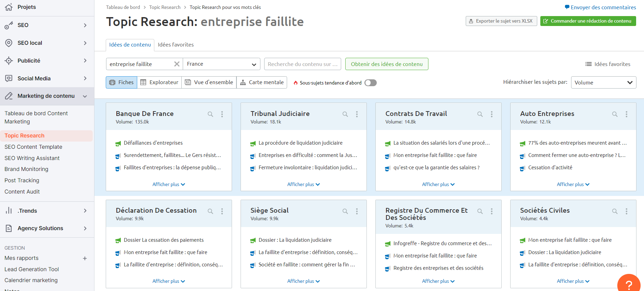The image size is (644, 291).
Task: Open the Volume sorting dropdown
Action: [604, 82]
